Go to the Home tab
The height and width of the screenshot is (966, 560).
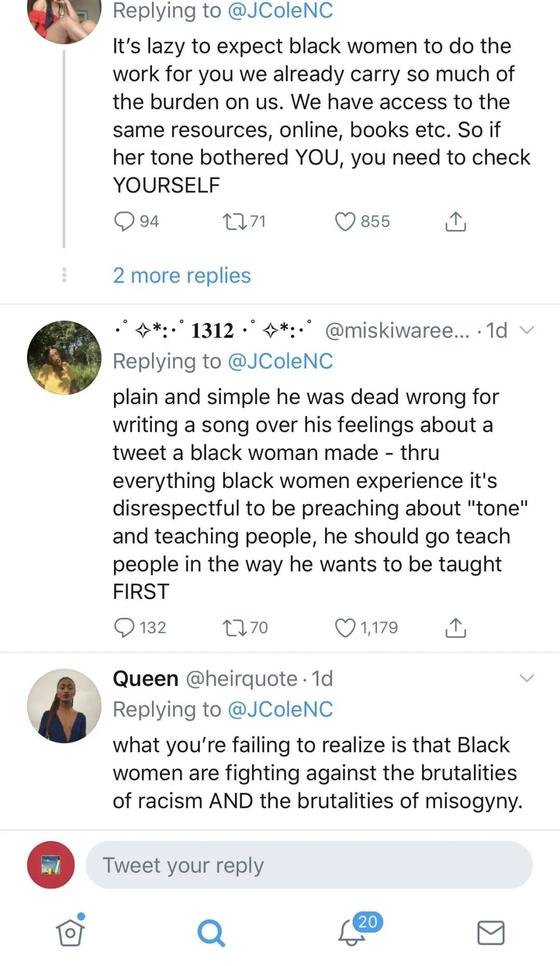click(70, 932)
